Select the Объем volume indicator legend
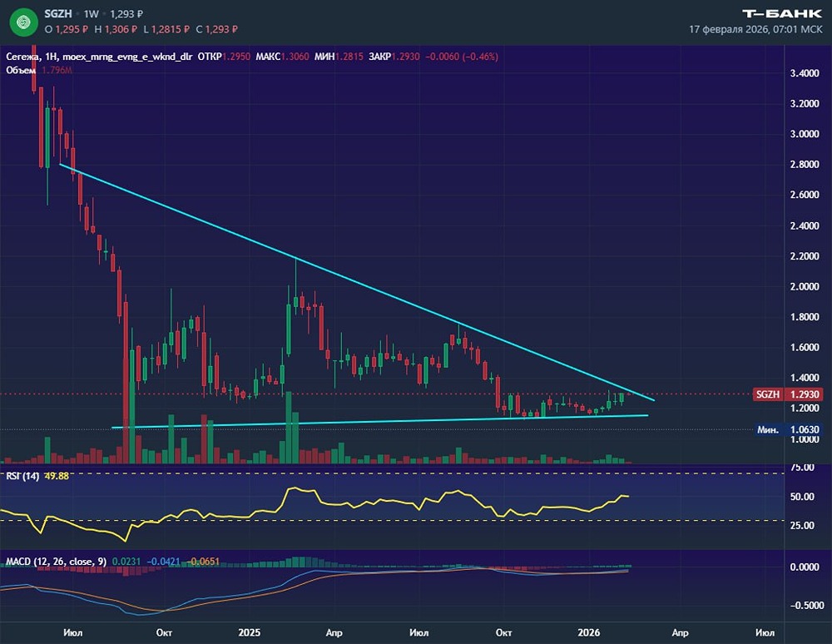 click(39, 70)
